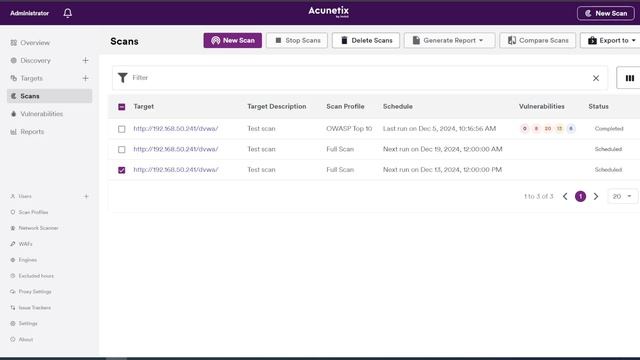
Task: Click the Acunetix logo in header
Action: coord(329,12)
